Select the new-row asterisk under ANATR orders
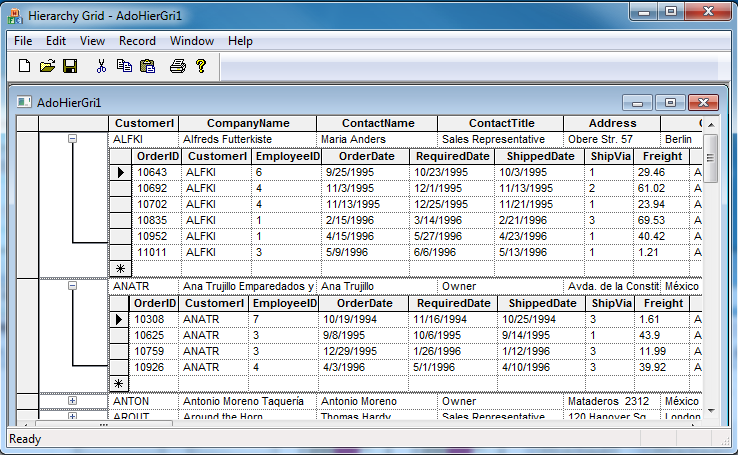This screenshot has width=738, height=455. coord(119,383)
